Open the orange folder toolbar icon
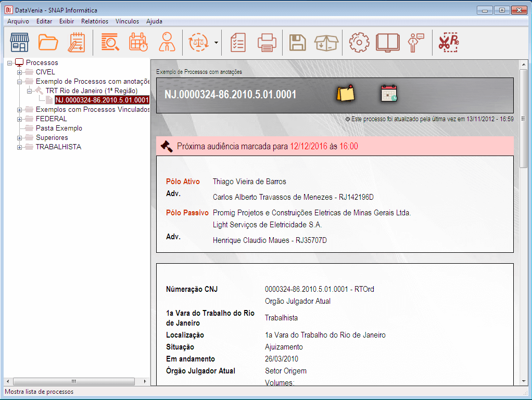 [x=48, y=43]
